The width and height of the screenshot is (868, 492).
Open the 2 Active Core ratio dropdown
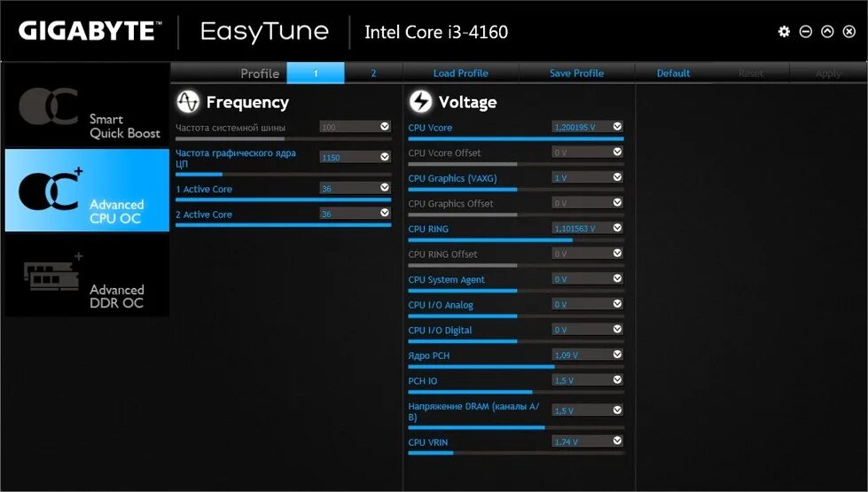[385, 213]
